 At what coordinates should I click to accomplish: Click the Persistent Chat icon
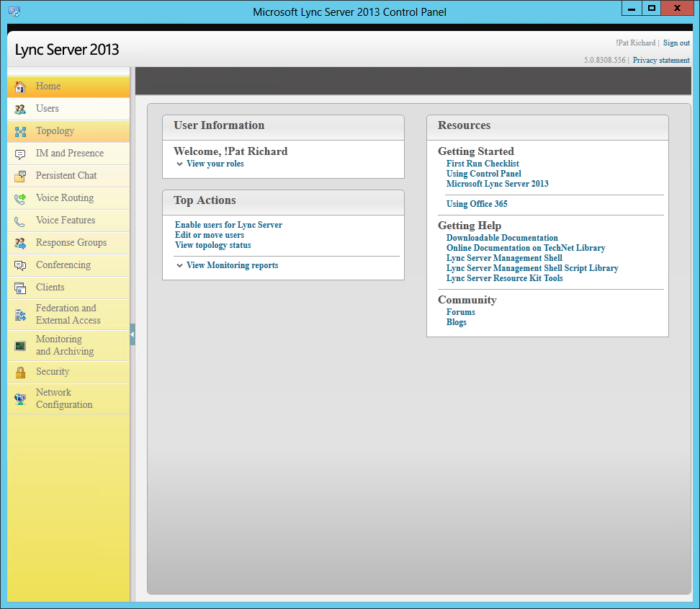point(20,176)
